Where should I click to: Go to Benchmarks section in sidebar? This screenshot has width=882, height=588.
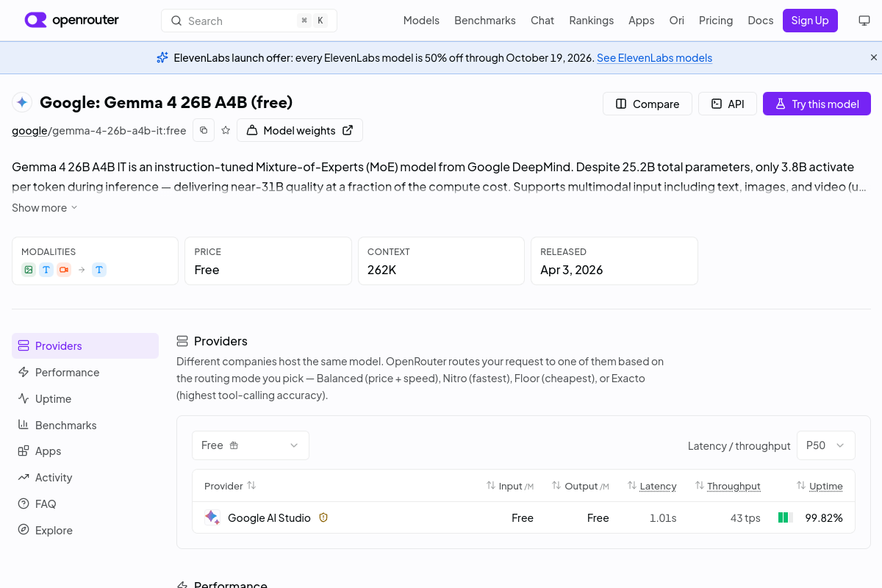tap(85, 425)
